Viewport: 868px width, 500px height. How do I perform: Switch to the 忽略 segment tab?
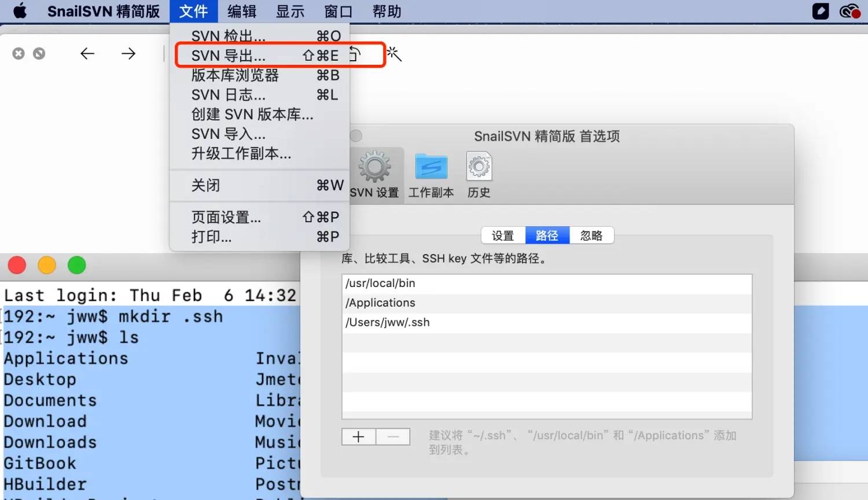[x=591, y=236]
